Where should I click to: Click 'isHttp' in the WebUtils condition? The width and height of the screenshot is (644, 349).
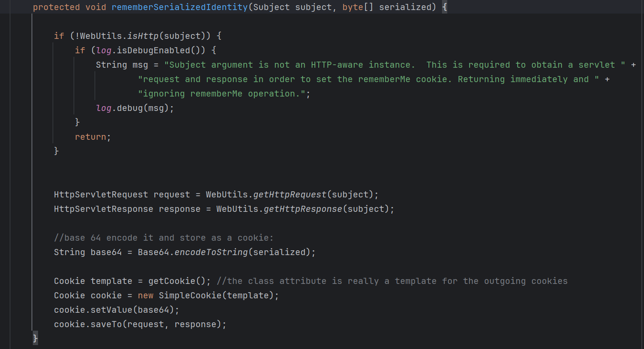[143, 36]
